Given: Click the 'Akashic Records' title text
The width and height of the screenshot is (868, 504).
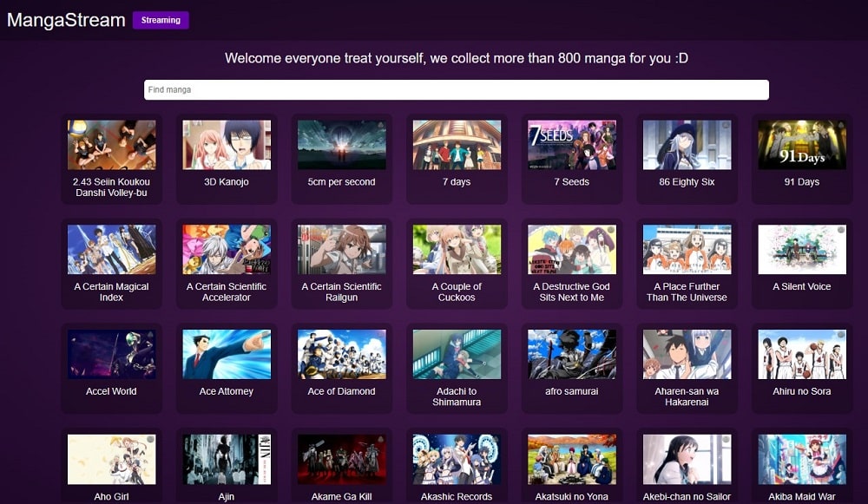Looking at the screenshot, I should pyautogui.click(x=457, y=497).
